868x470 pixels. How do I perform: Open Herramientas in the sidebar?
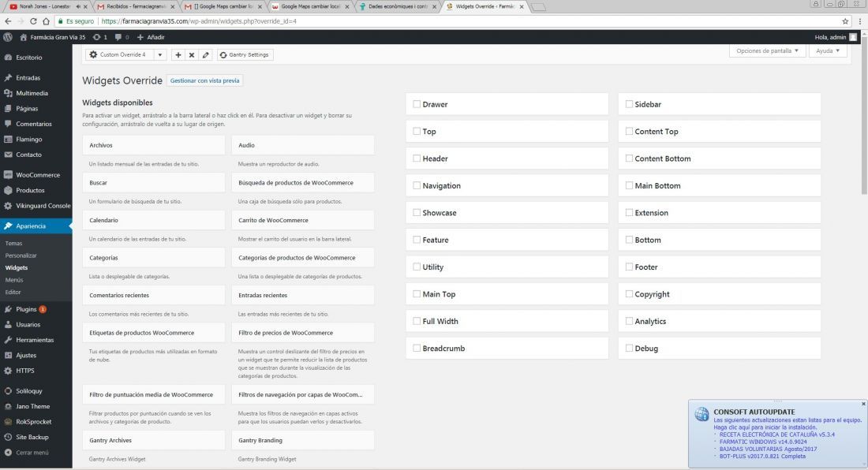36,340
